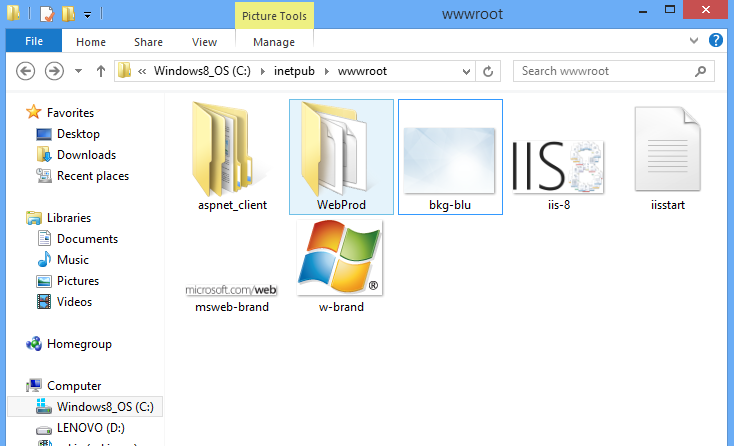Viewport: 734px width, 446px height.
Task: Expand the address bar history dropdown
Action: 466,71
